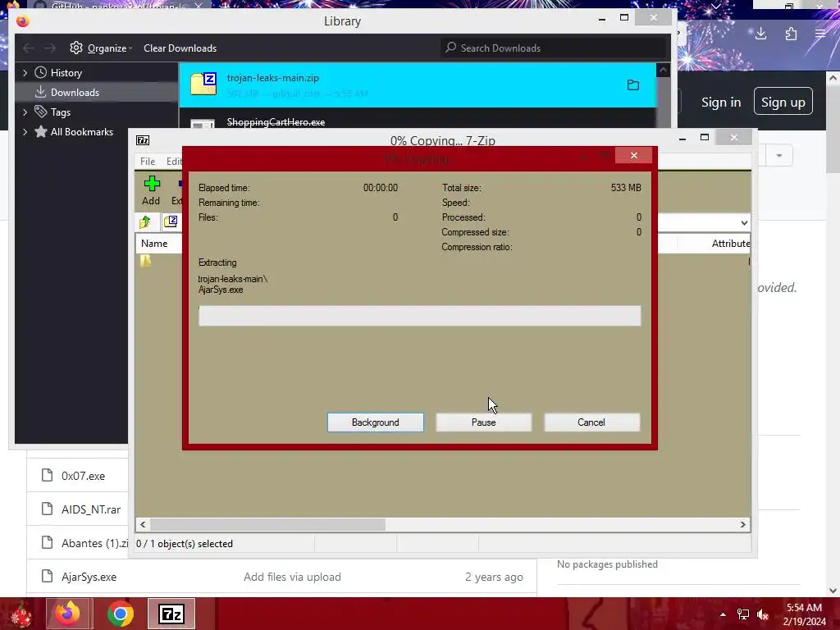
Task: Click Clear Downloads in Library
Action: [180, 48]
